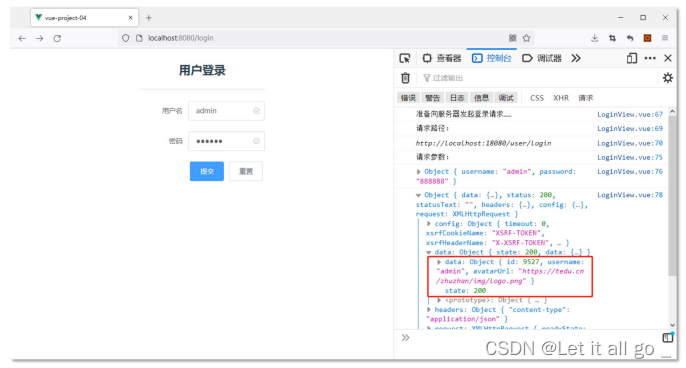Open source link LoginView.vue:75
Screen dimensions: 686x368
(630, 158)
